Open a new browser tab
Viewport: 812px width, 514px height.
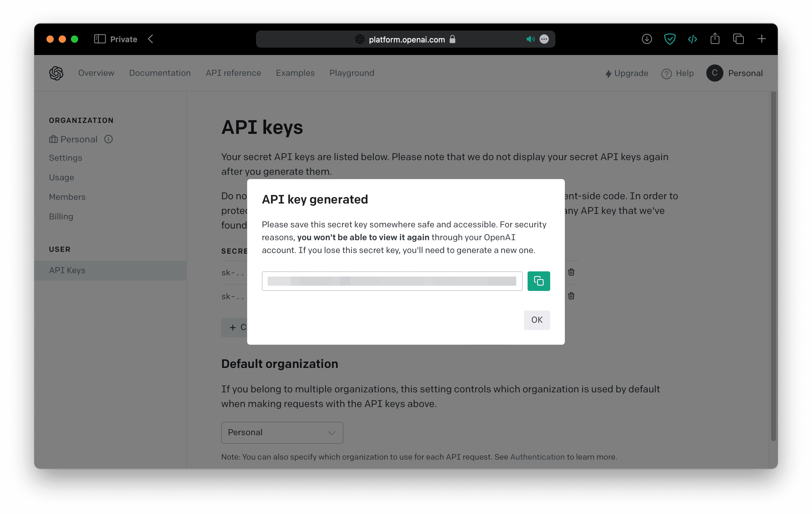pyautogui.click(x=761, y=39)
